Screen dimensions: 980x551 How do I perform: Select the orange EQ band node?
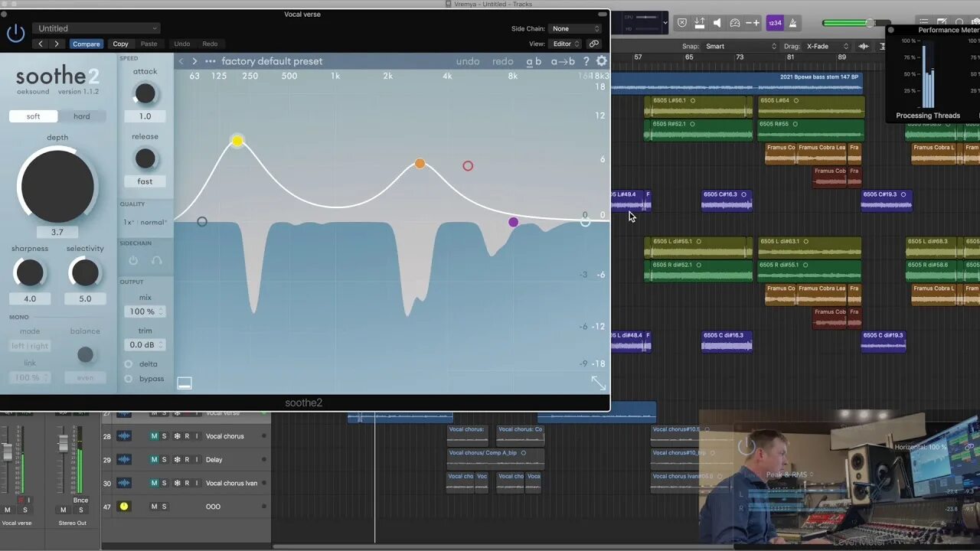[420, 164]
